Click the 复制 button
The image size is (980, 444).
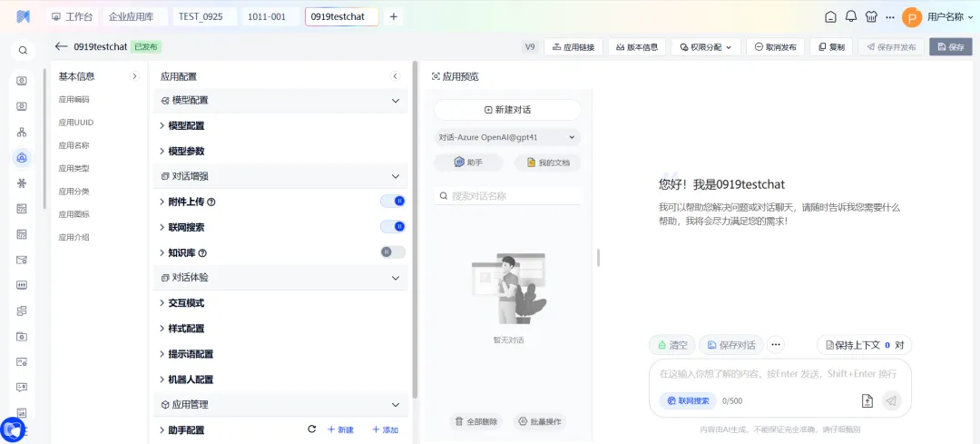tap(831, 47)
